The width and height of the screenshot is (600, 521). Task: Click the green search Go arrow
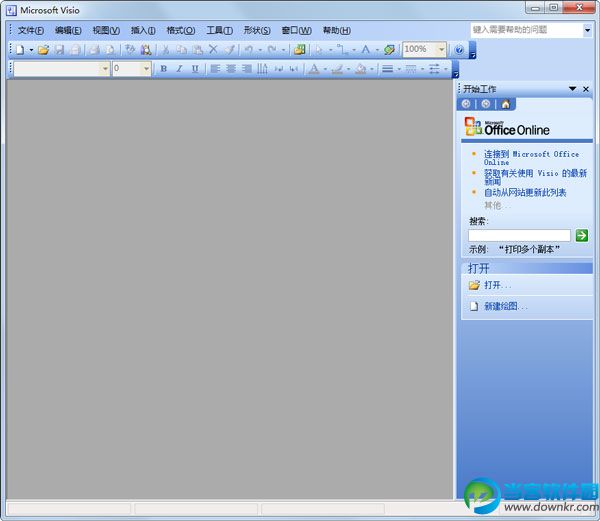pyautogui.click(x=582, y=235)
